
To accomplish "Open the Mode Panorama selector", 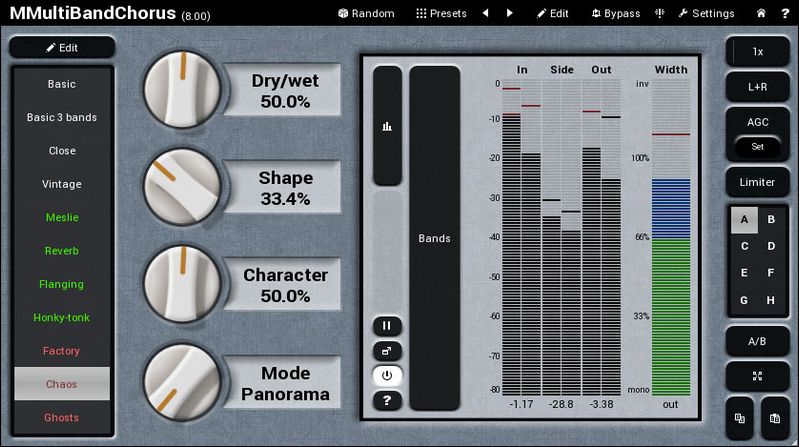I will (x=283, y=383).
